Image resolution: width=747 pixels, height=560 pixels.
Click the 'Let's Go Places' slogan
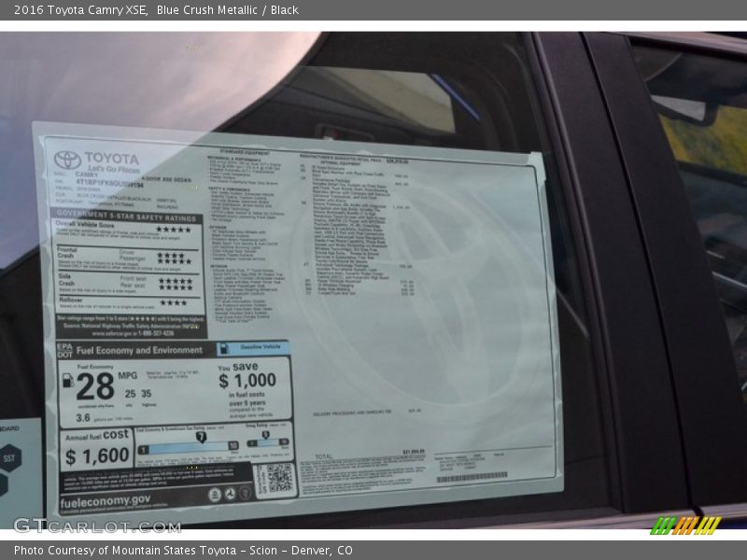[114, 169]
